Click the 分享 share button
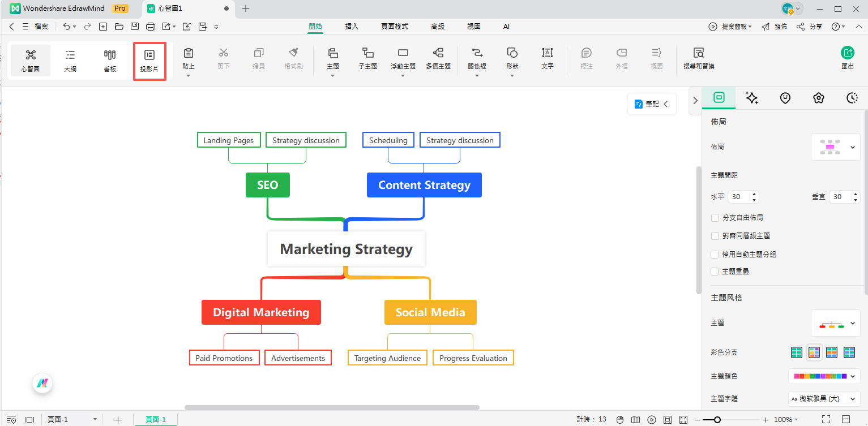Viewport: 868px width, 426px height. click(x=810, y=27)
